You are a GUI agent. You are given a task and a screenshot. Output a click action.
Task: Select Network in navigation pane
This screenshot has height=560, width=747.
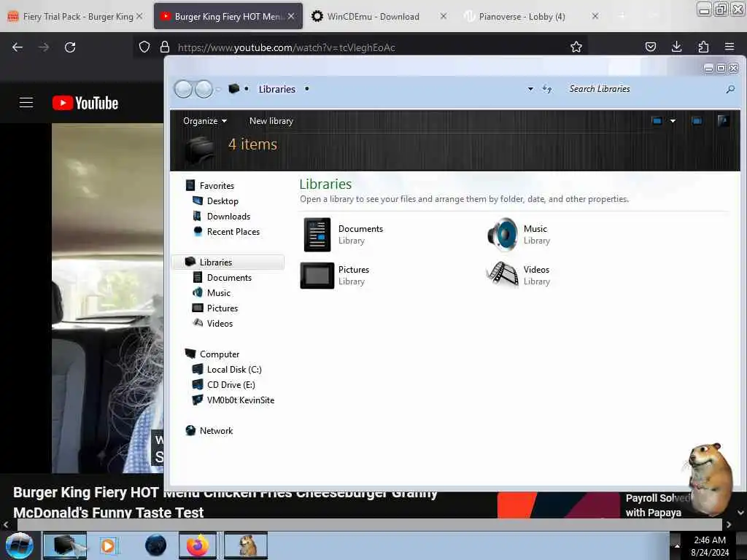coord(209,430)
